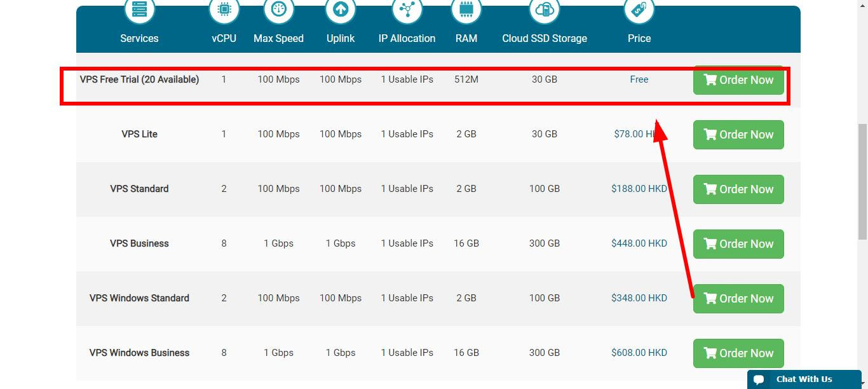
Task: Order the VPS Windows Standard plan
Action: coord(738,299)
